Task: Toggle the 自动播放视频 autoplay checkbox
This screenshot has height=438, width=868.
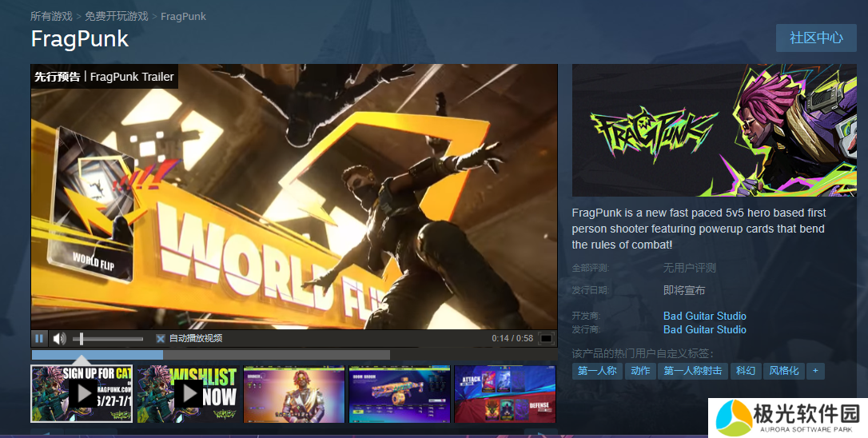Action: pyautogui.click(x=161, y=338)
